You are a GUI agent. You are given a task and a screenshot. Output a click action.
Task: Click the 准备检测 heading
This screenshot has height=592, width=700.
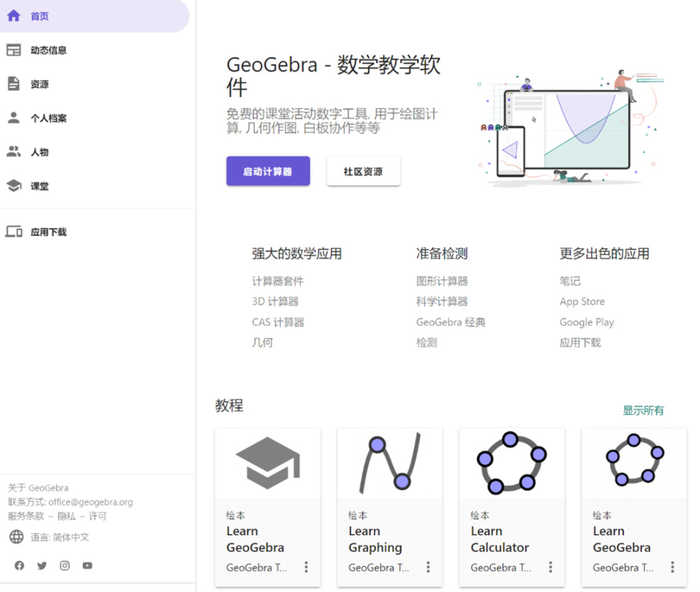[442, 253]
